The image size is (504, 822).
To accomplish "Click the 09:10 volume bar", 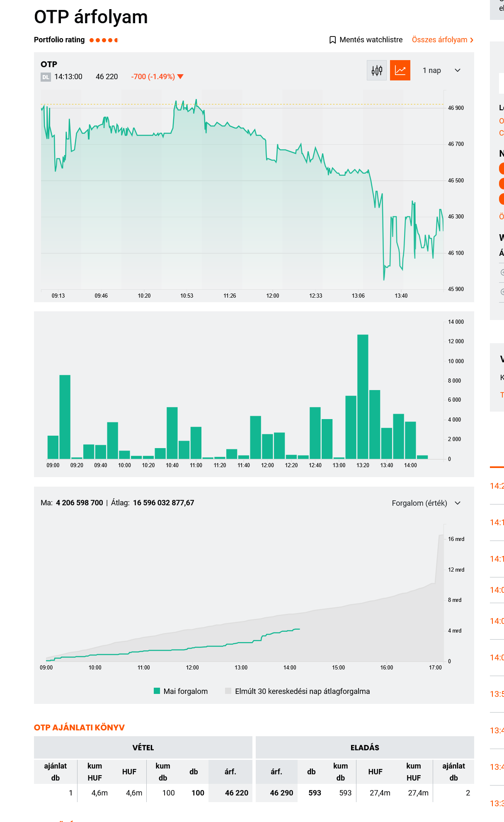I will point(65,417).
